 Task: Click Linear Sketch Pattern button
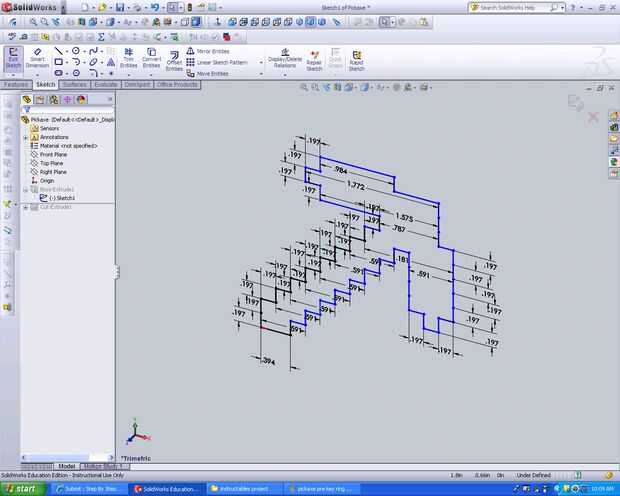pos(217,62)
